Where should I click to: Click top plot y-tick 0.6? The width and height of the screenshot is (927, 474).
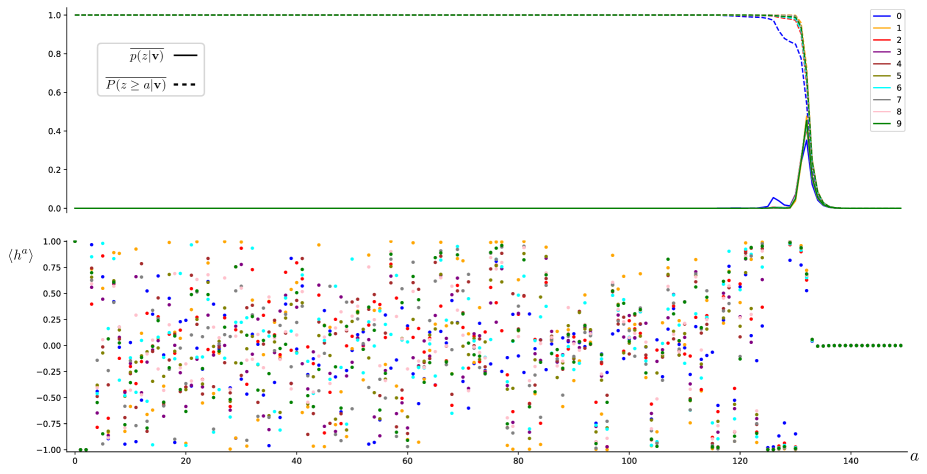tap(54, 92)
